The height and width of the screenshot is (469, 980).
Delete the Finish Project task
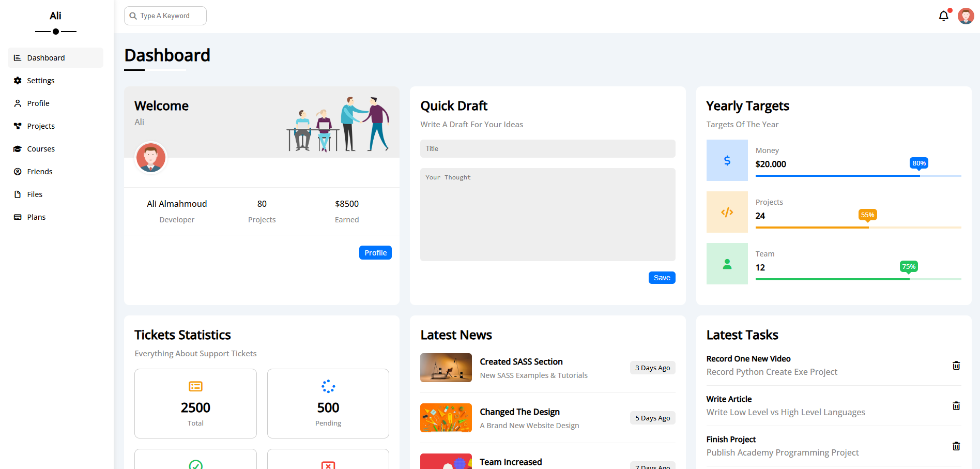pyautogui.click(x=956, y=446)
